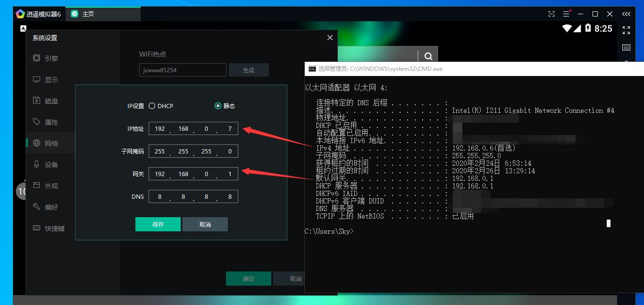644x305 pixels.
Task: Collapse the right sidebar with the chevrons
Action: point(626,14)
